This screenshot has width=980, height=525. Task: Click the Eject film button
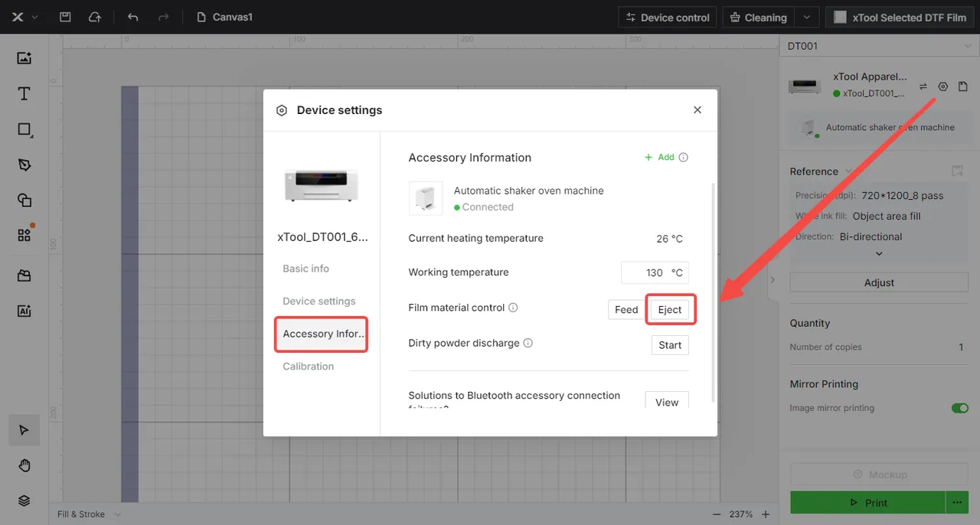pyautogui.click(x=670, y=309)
